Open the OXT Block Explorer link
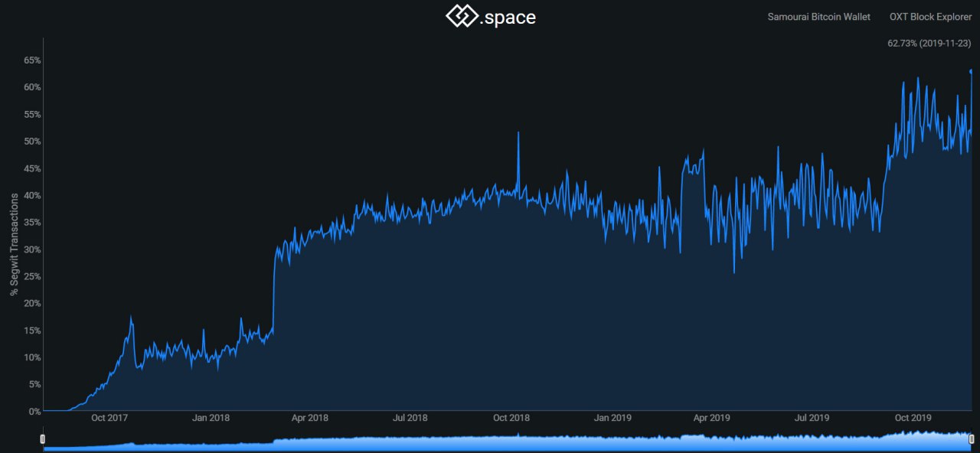 pos(930,17)
